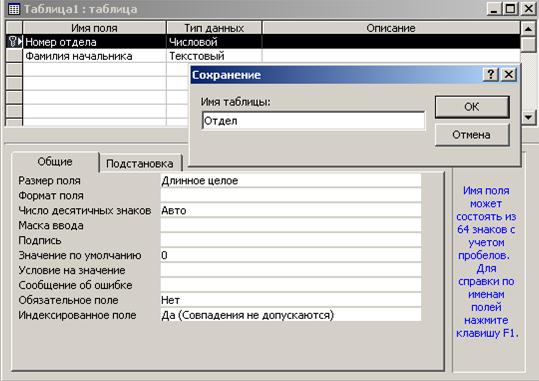This screenshot has height=381, width=539.
Task: Click the row selector of Фамилия начальника
Action: tap(14, 56)
